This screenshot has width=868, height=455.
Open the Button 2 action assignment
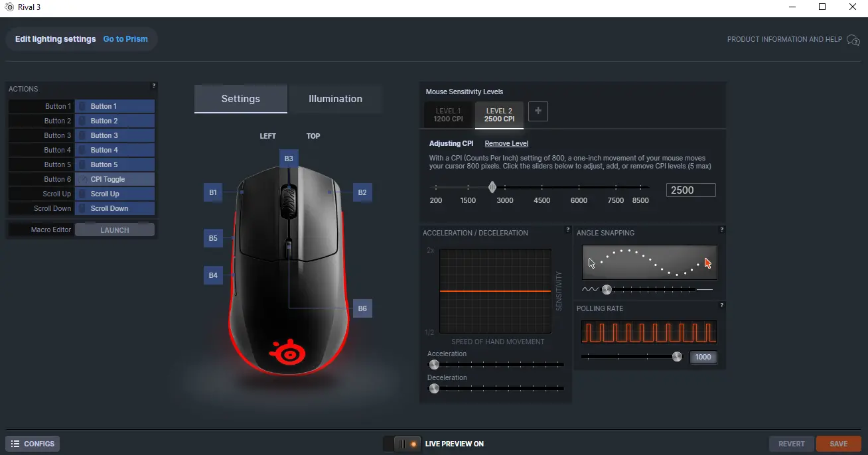tap(115, 121)
